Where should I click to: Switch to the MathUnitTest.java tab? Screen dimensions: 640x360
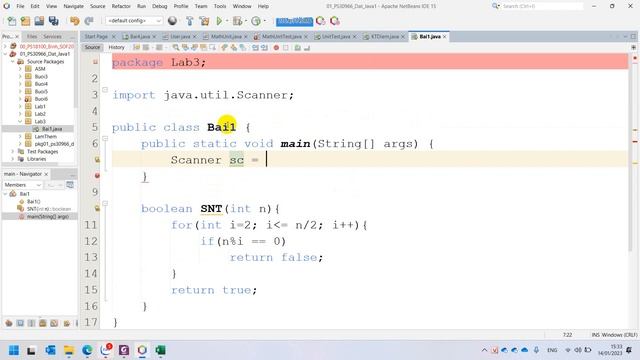282,37
